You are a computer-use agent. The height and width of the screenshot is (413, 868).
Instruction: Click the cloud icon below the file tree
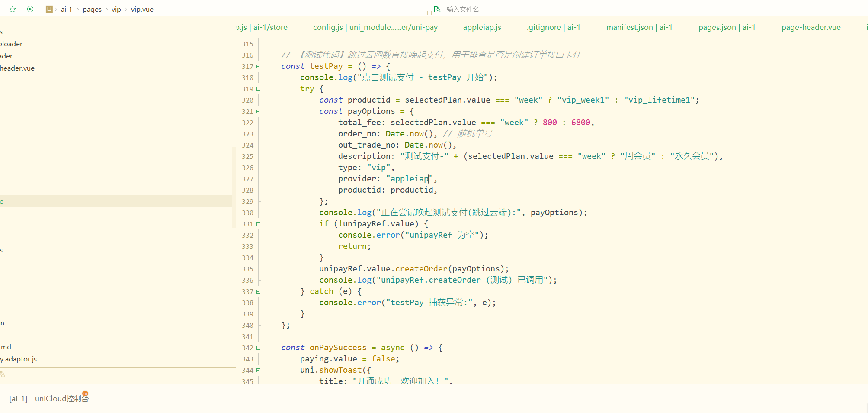[x=3, y=374]
